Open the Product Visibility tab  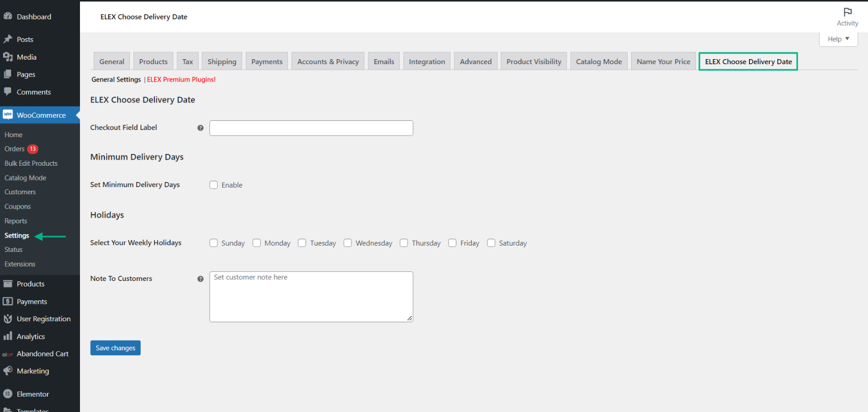[534, 61]
